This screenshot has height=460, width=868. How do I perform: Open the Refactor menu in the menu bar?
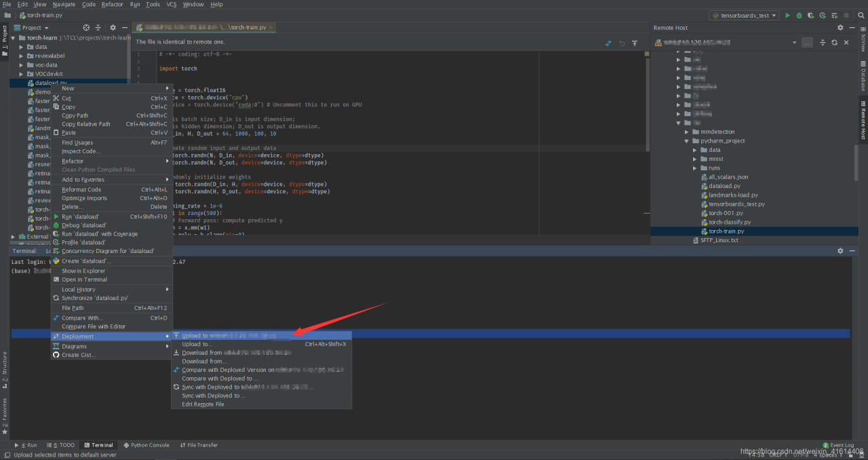point(113,4)
